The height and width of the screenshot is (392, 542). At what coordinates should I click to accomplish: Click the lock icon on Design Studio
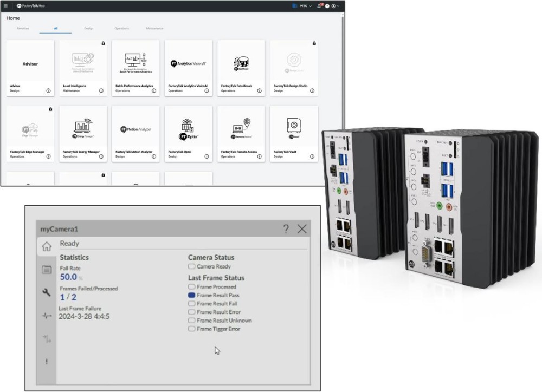coord(314,43)
